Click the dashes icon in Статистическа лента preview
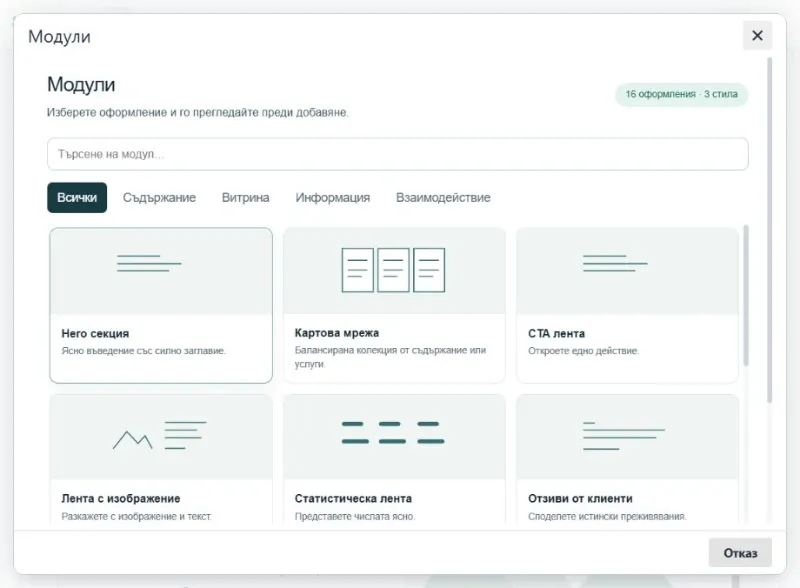Screen dimensions: 800x588 pos(393,432)
